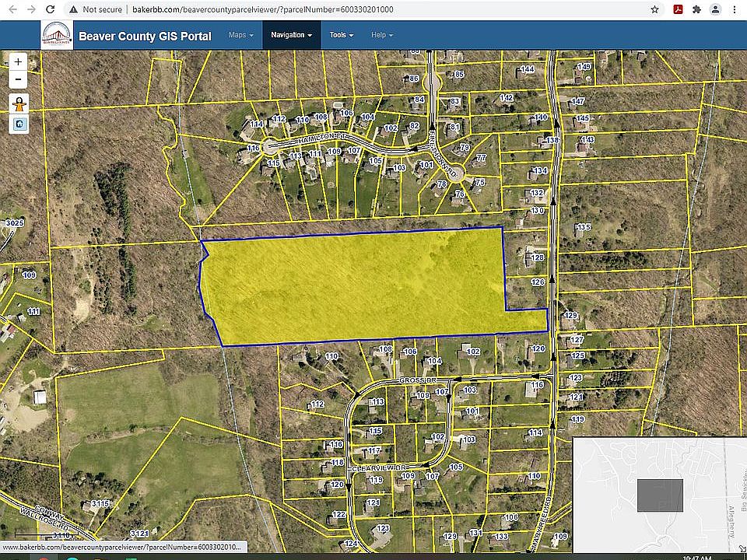Open the Adobe Acrobat extension icon

tap(677, 9)
